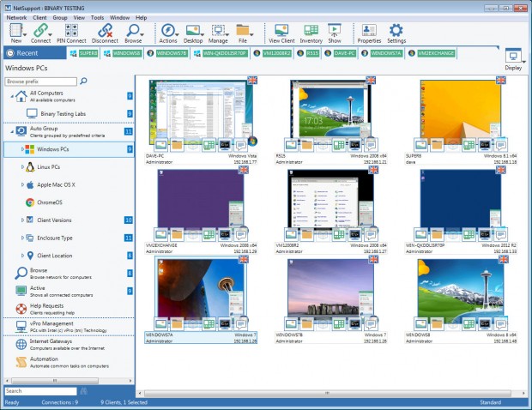Click the inventory icon under SUPER8 thumbnail
Viewport: 532px width, 410px height.
[469, 145]
